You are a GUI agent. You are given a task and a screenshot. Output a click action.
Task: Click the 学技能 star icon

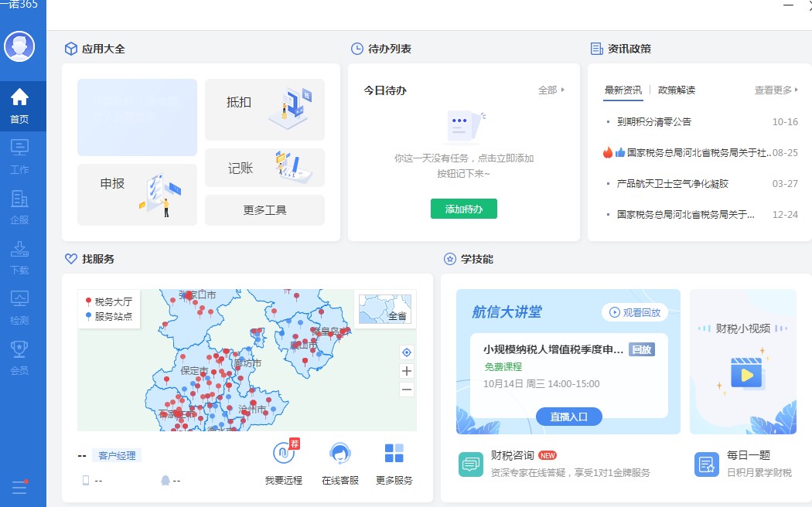click(x=450, y=259)
